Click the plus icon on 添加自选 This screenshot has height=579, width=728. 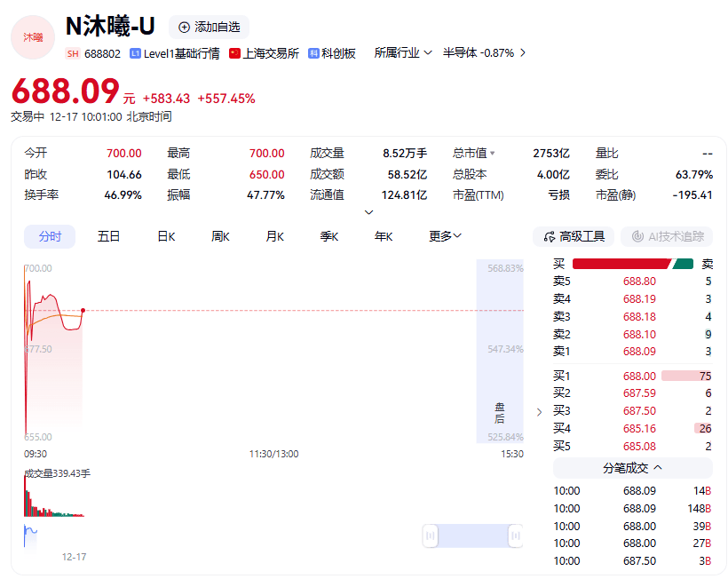[183, 28]
